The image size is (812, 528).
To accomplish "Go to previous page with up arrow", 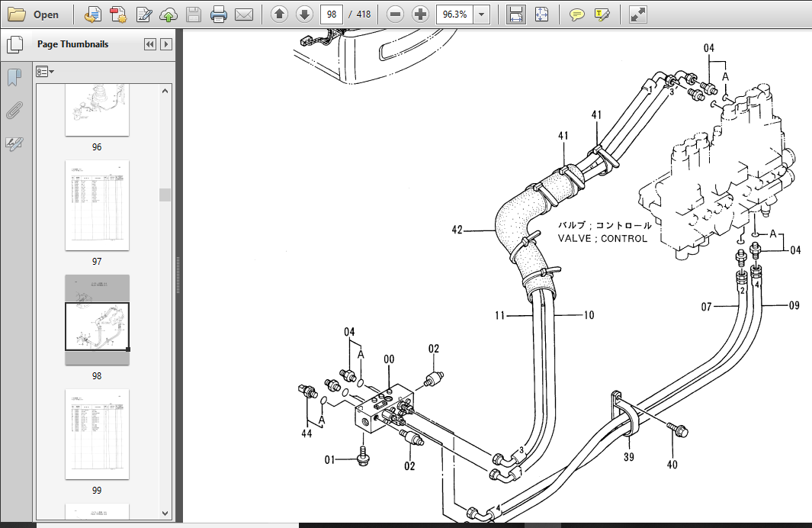I will coord(280,14).
